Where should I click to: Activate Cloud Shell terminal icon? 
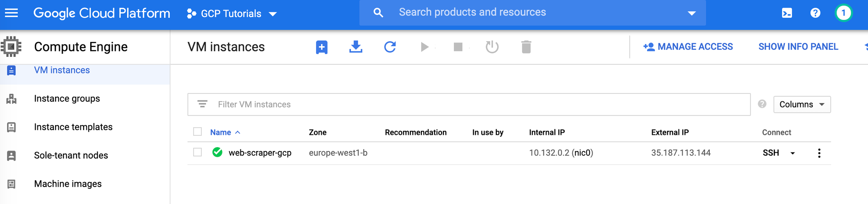click(787, 13)
